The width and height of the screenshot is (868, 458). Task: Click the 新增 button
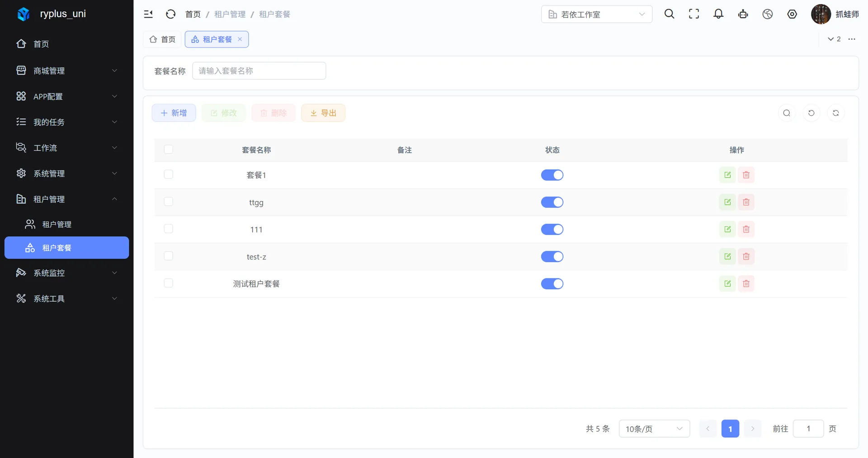tap(174, 113)
